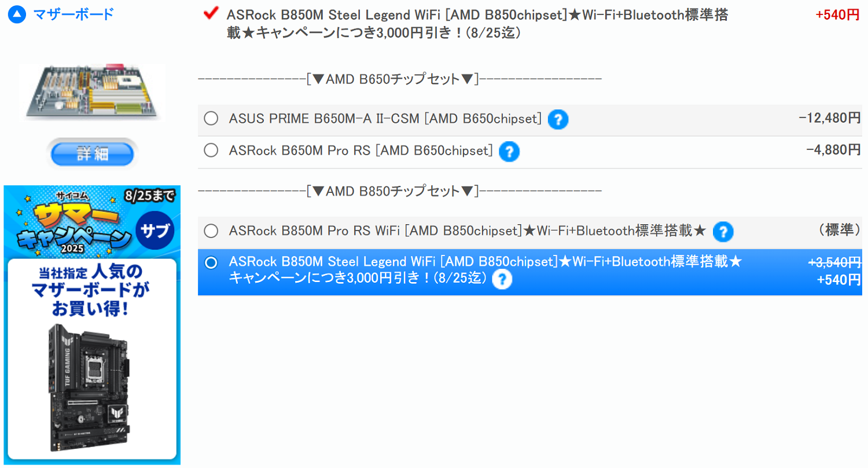Click the ASUS PRIME B650M-A II-CSM label
The width and height of the screenshot is (868, 468).
click(x=385, y=119)
